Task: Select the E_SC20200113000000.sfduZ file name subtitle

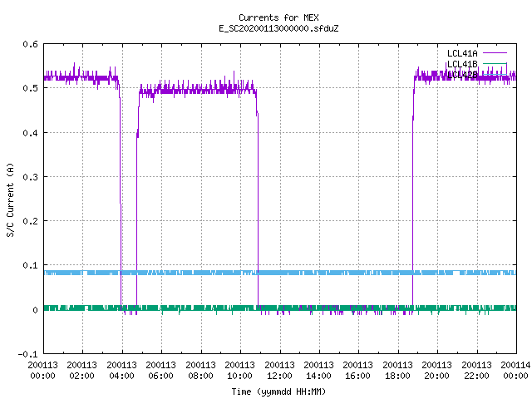Action: tap(278, 28)
